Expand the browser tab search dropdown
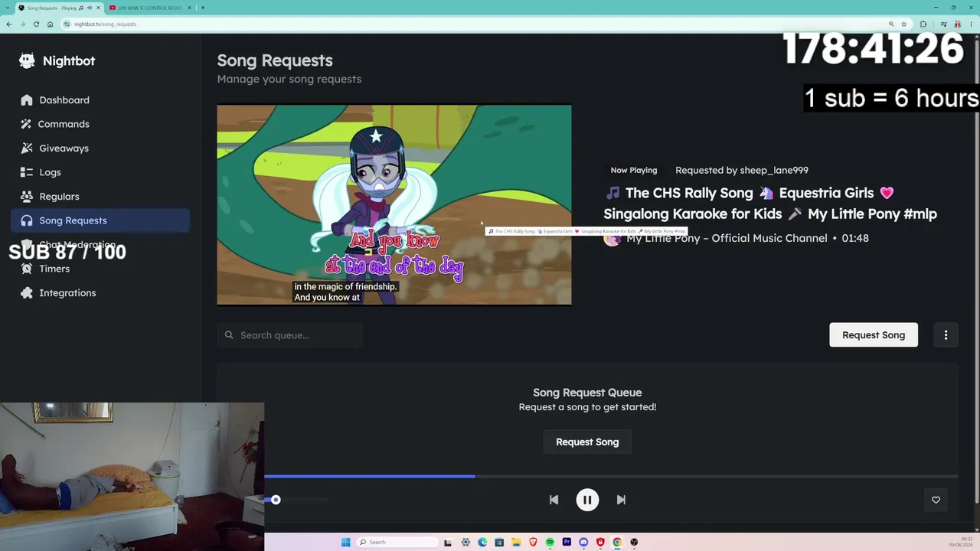 pyautogui.click(x=8, y=8)
